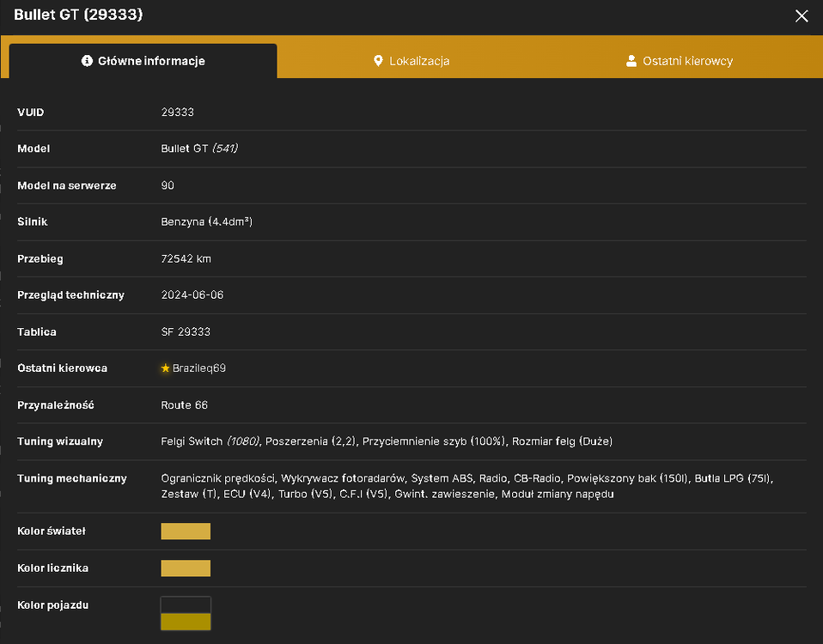Click Gwint. zawieszenie text
The height and width of the screenshot is (644, 823).
pyautogui.click(x=445, y=494)
